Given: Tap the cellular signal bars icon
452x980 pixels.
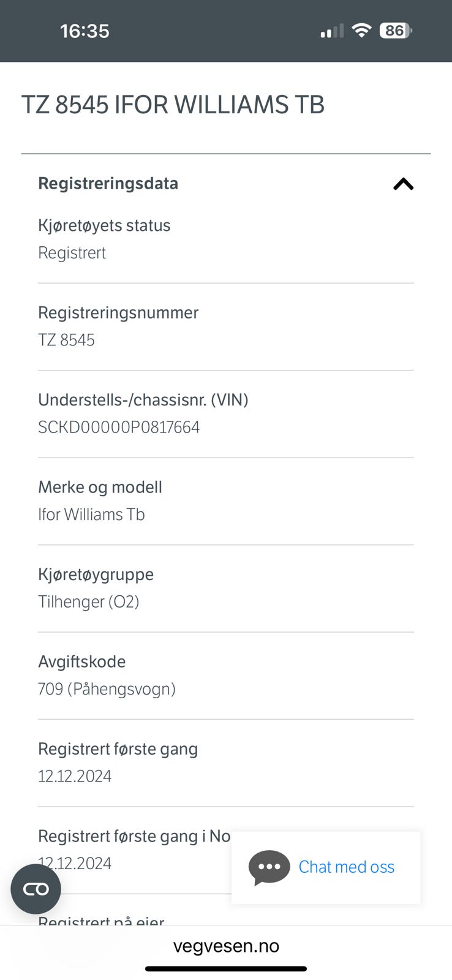Looking at the screenshot, I should coord(332,31).
